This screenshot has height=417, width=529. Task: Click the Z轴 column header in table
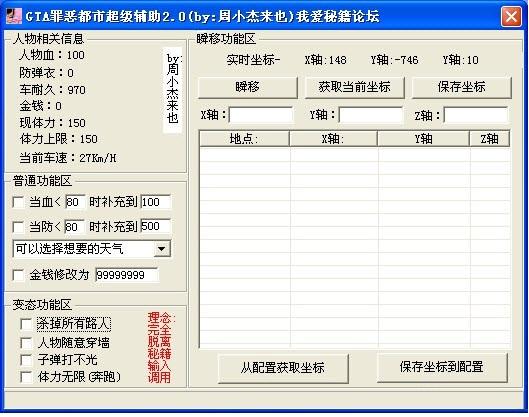490,139
